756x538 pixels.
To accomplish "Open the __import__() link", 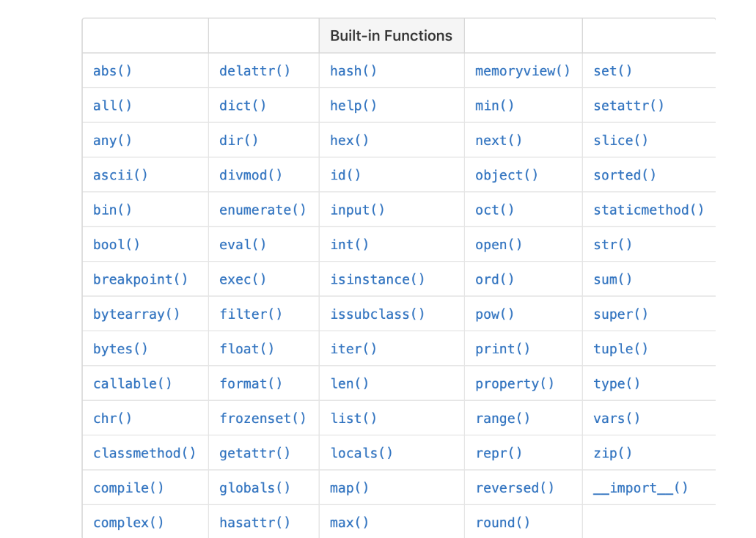I will 640,488.
